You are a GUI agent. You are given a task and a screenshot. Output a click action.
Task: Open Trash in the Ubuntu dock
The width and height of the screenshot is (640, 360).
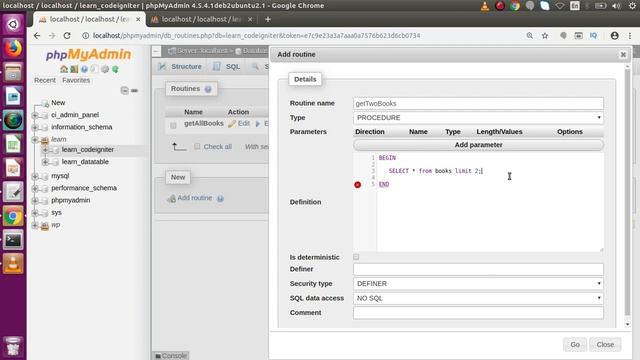[13, 346]
